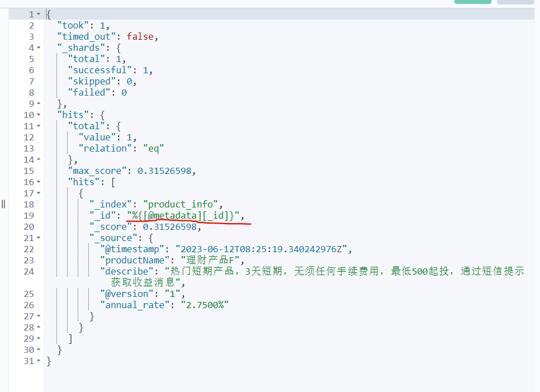540x392 pixels.
Task: Collapse the outer "hits" object on line 10
Action: point(39,115)
